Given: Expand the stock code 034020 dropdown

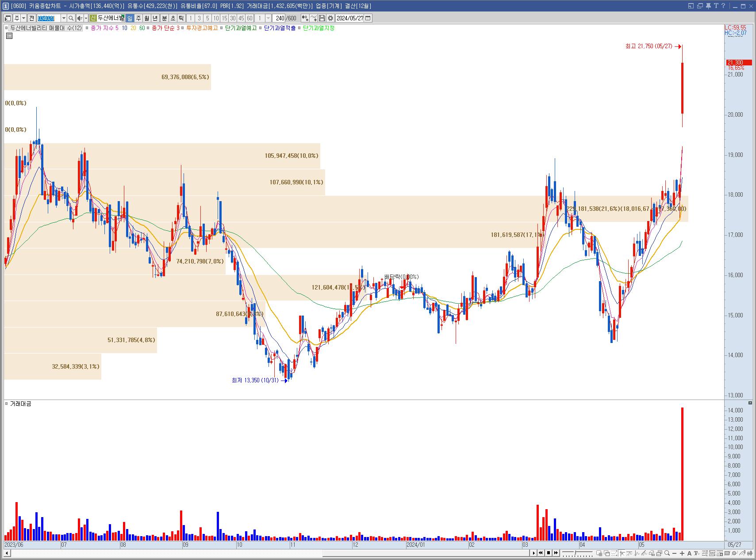Looking at the screenshot, I should (64, 18).
